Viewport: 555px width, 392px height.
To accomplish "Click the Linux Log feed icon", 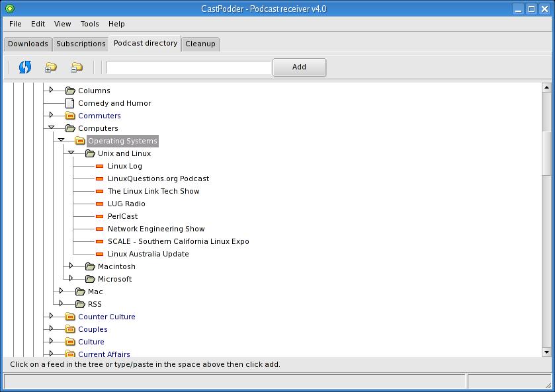I will (x=100, y=166).
